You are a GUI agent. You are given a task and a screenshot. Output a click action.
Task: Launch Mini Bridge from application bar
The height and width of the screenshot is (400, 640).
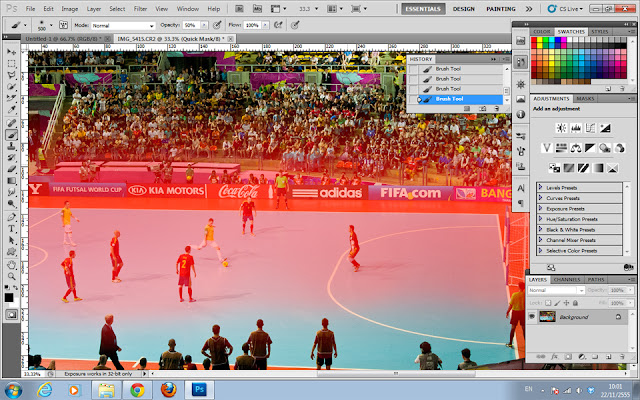point(257,9)
